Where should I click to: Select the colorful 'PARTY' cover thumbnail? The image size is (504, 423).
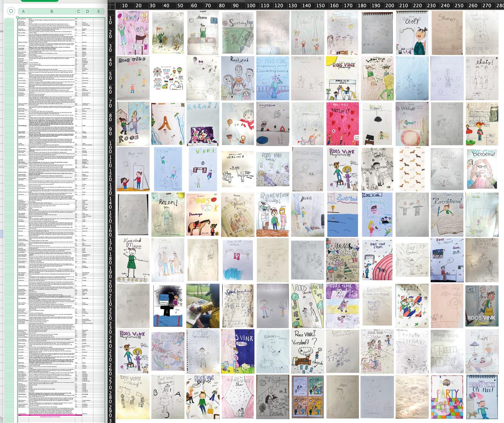pos(447,397)
